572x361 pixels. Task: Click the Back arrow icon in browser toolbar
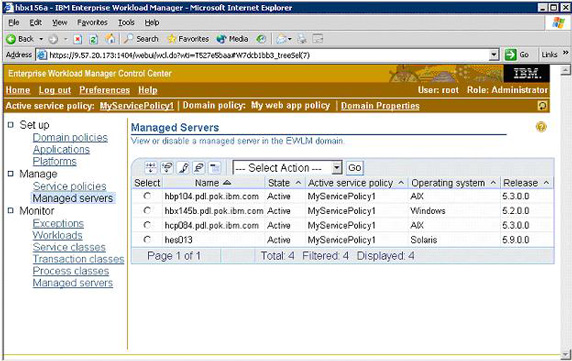pyautogui.click(x=11, y=39)
